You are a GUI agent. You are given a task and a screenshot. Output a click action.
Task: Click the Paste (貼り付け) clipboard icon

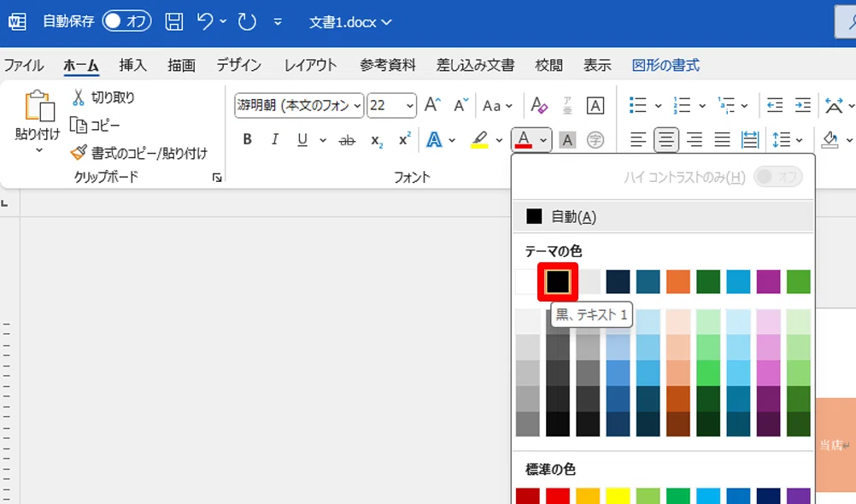[38, 105]
